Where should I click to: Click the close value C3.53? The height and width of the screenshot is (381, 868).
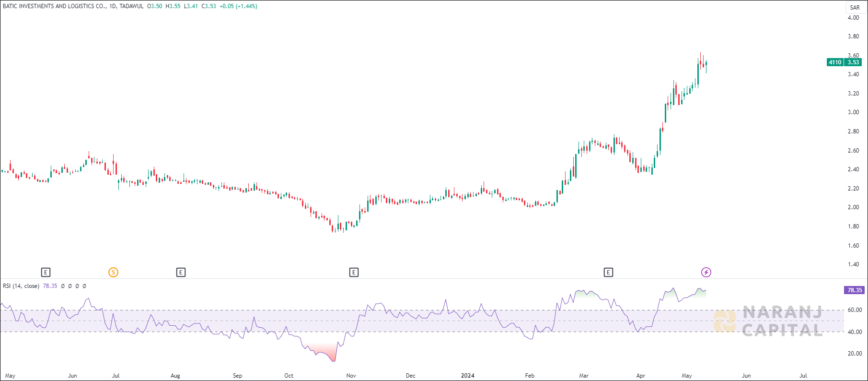pyautogui.click(x=208, y=6)
